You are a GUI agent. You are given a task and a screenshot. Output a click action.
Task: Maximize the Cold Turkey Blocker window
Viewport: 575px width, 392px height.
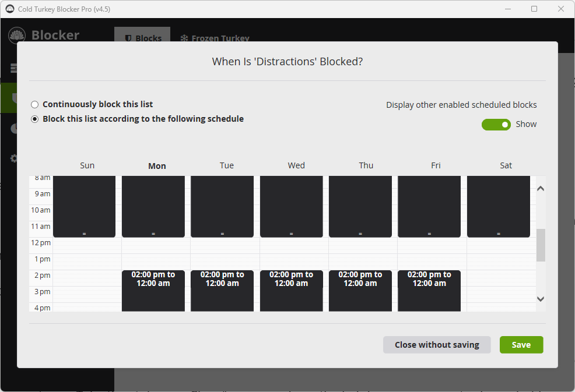point(534,9)
